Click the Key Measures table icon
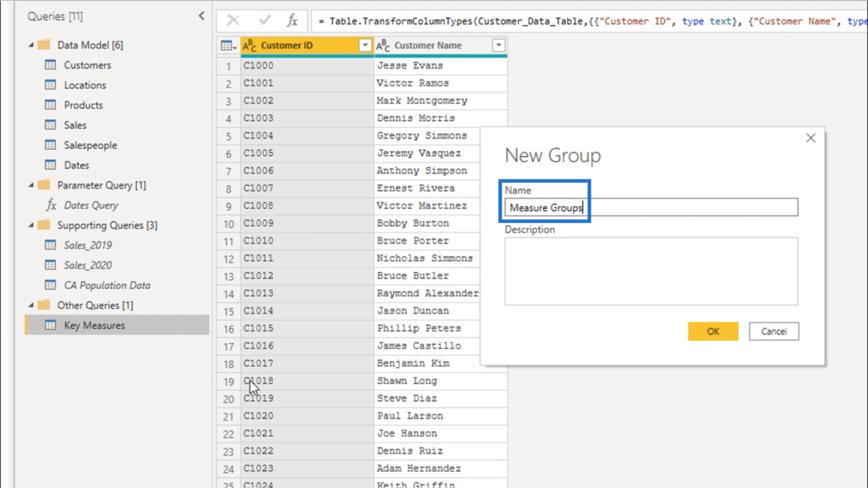 coord(50,325)
